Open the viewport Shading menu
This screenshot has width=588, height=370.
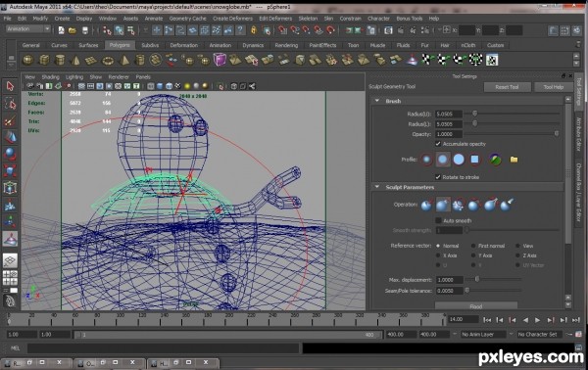[x=50, y=77]
